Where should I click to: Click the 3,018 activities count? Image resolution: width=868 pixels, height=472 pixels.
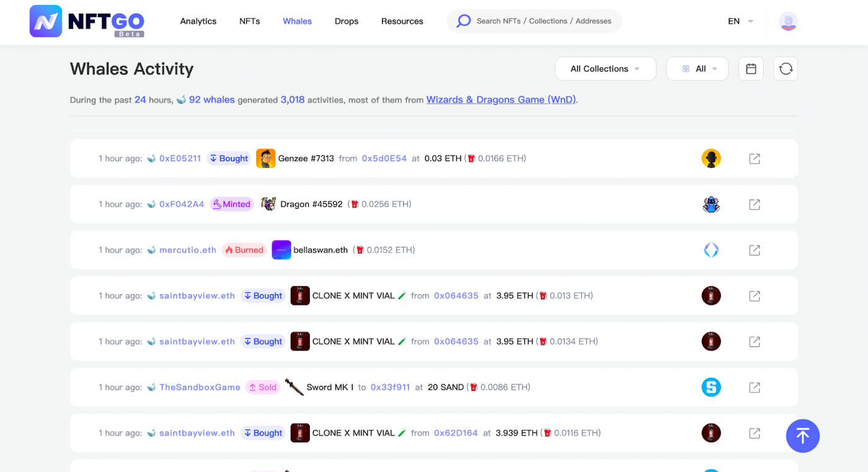(x=293, y=100)
